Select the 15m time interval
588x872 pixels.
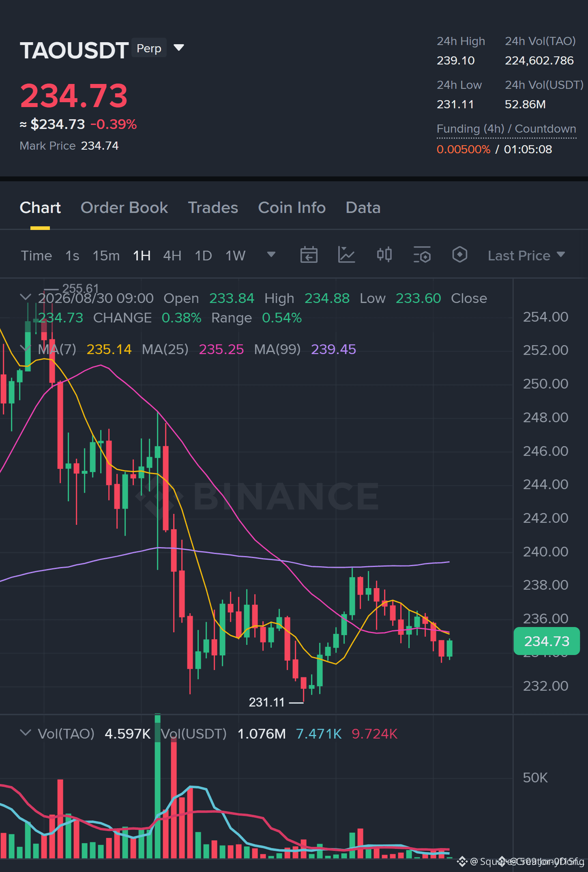pyautogui.click(x=106, y=256)
